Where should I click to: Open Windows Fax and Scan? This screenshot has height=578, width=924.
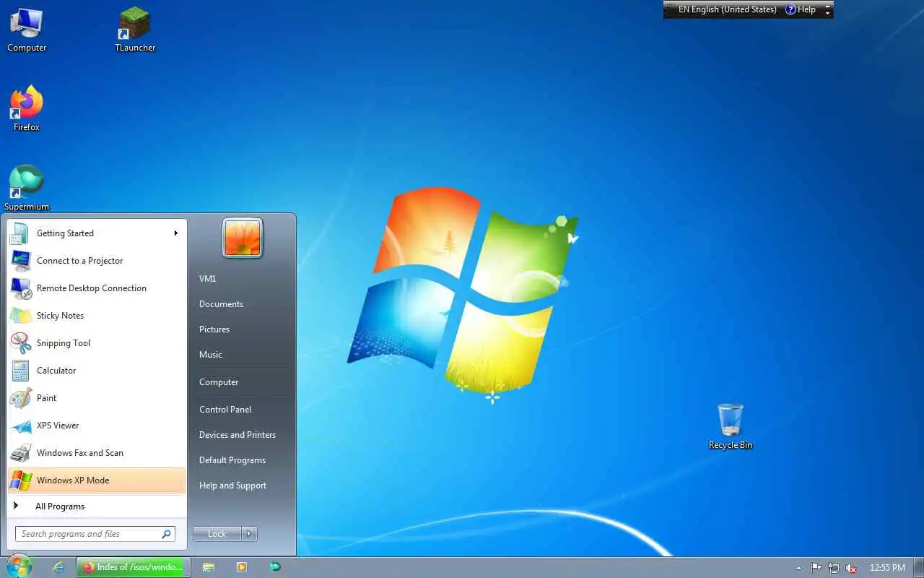pyautogui.click(x=97, y=453)
